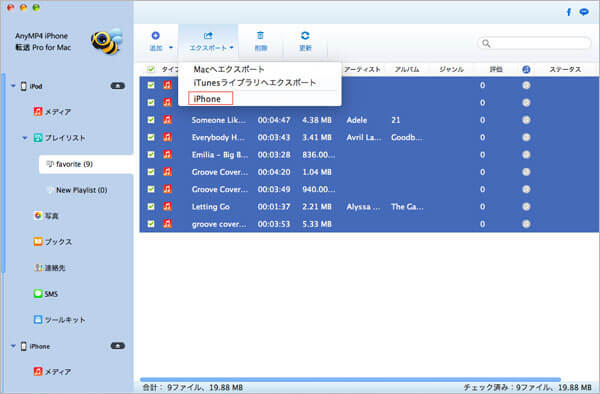Collapse the iPhone device tree
The image size is (600, 394).
click(x=13, y=346)
